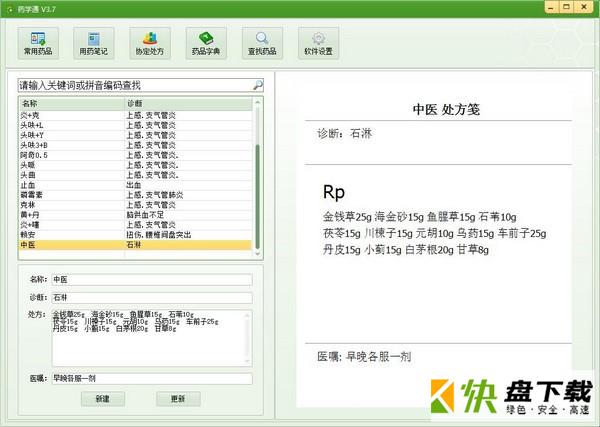Screen dimensions: 600x427
Task: Click list scrollbar up arrow
Action: click(x=258, y=102)
